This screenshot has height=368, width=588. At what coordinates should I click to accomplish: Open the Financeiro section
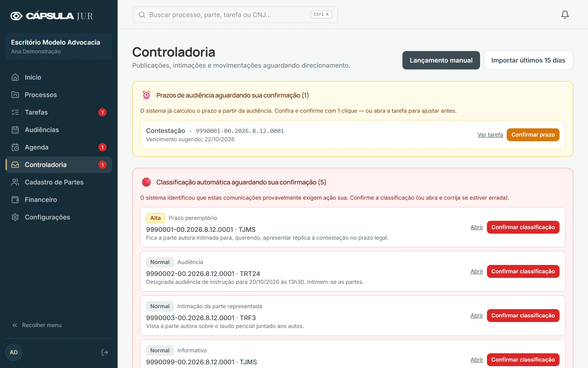(59, 200)
